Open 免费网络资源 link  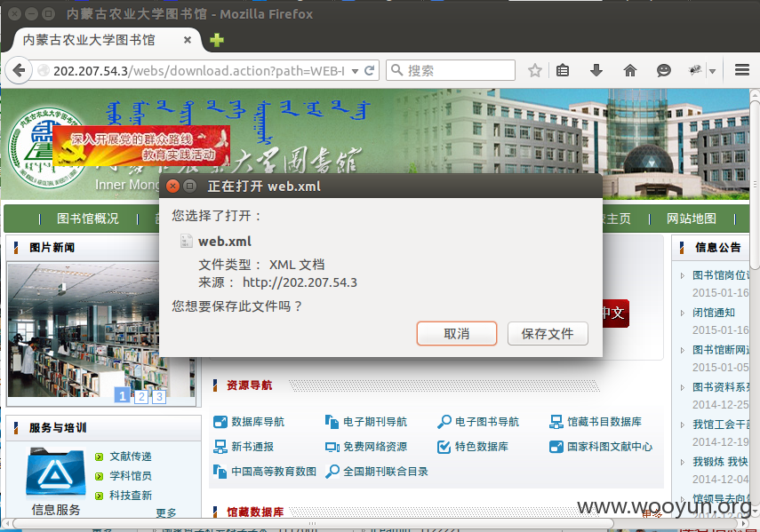375,447
